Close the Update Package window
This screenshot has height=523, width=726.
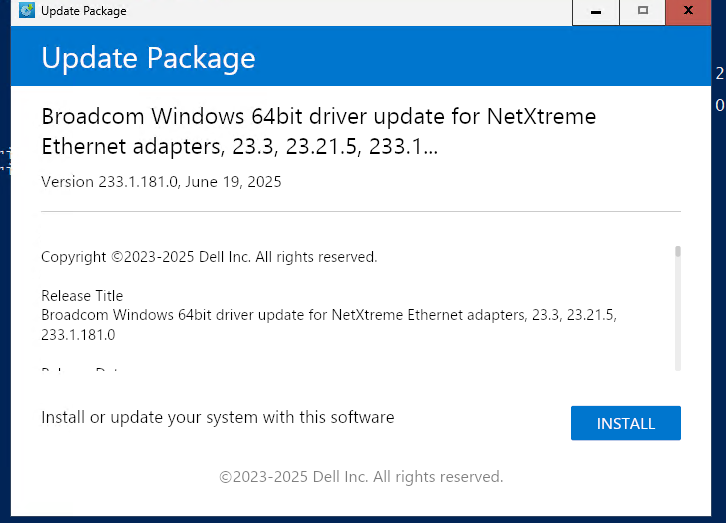(x=695, y=12)
